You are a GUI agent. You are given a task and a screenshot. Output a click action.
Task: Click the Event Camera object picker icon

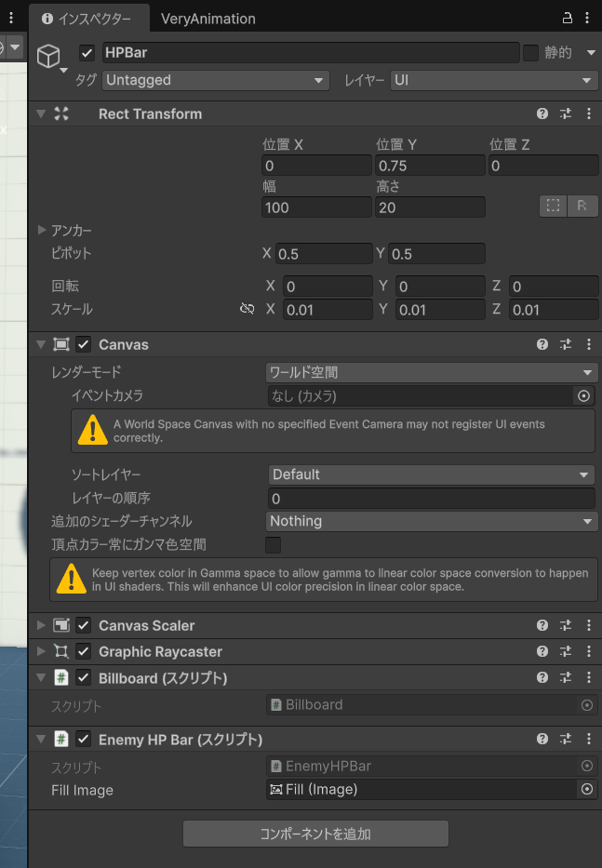point(583,395)
